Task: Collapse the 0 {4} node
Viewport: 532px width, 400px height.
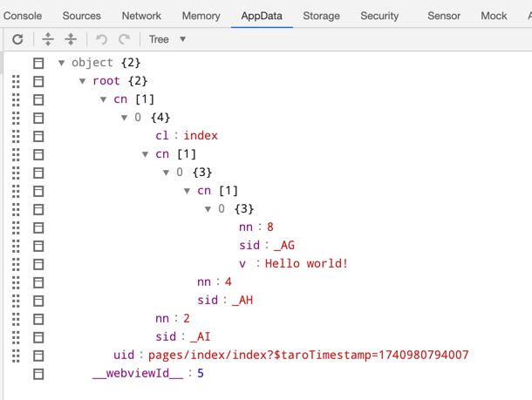Action: pos(125,118)
